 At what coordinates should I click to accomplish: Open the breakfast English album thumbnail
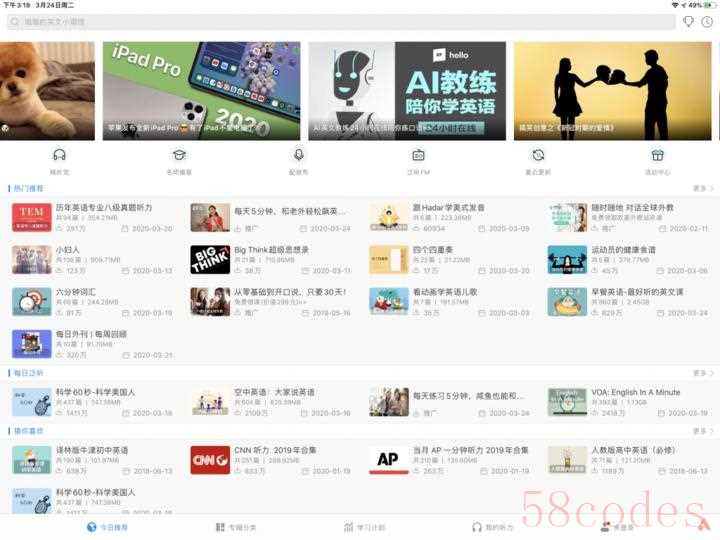click(x=567, y=302)
